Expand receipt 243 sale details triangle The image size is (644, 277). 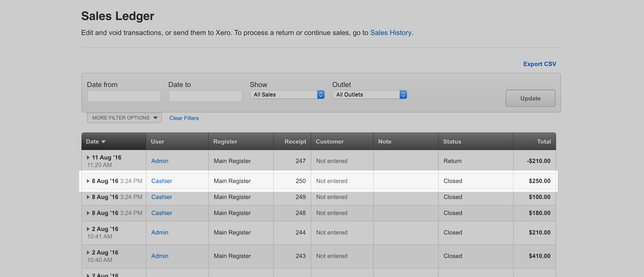tap(88, 252)
